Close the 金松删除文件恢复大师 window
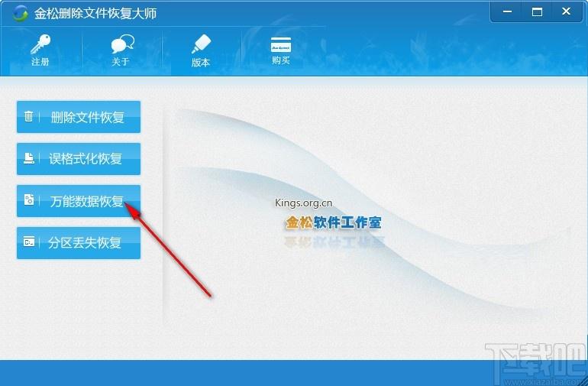The height and width of the screenshot is (386, 588). 567,11
